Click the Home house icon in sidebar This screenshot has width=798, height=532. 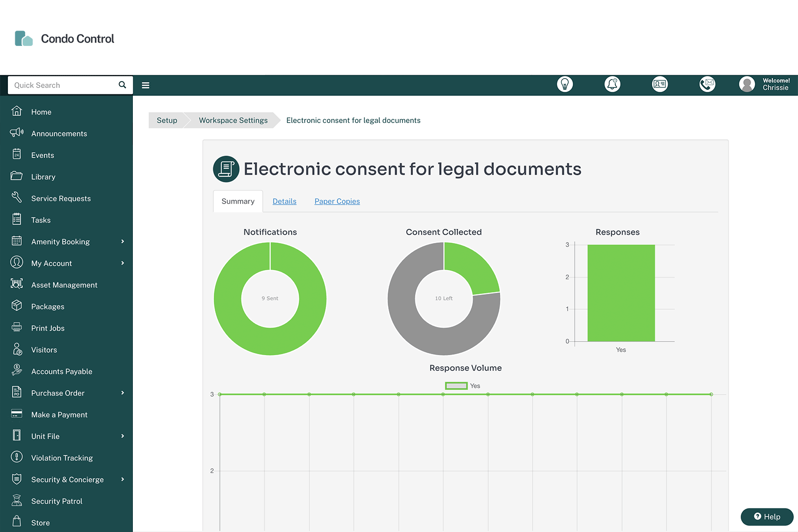(x=17, y=111)
